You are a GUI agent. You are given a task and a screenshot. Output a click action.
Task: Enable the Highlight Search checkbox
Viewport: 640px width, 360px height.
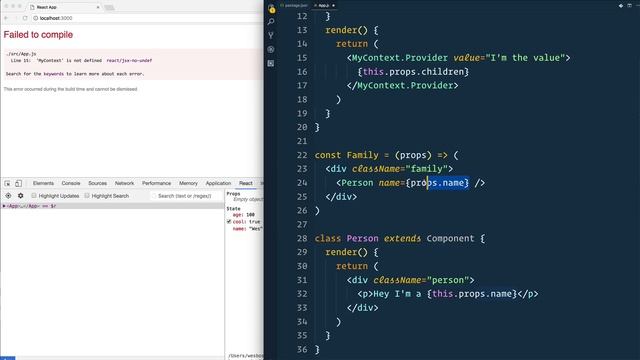pyautogui.click(x=87, y=196)
